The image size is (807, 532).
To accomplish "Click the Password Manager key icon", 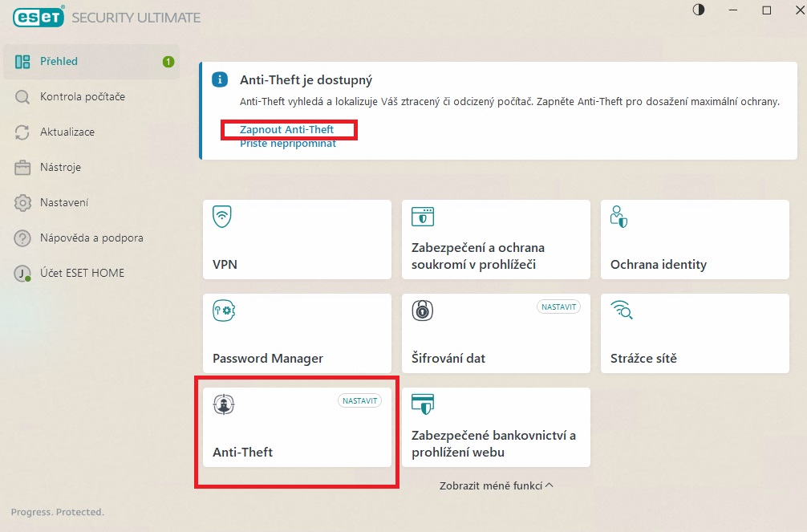I will pyautogui.click(x=224, y=311).
